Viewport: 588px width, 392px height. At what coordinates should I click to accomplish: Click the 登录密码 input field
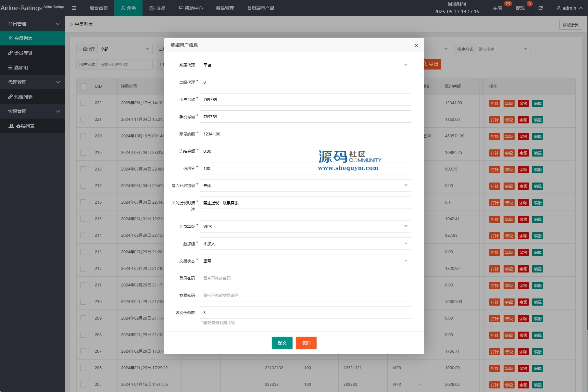(305, 278)
